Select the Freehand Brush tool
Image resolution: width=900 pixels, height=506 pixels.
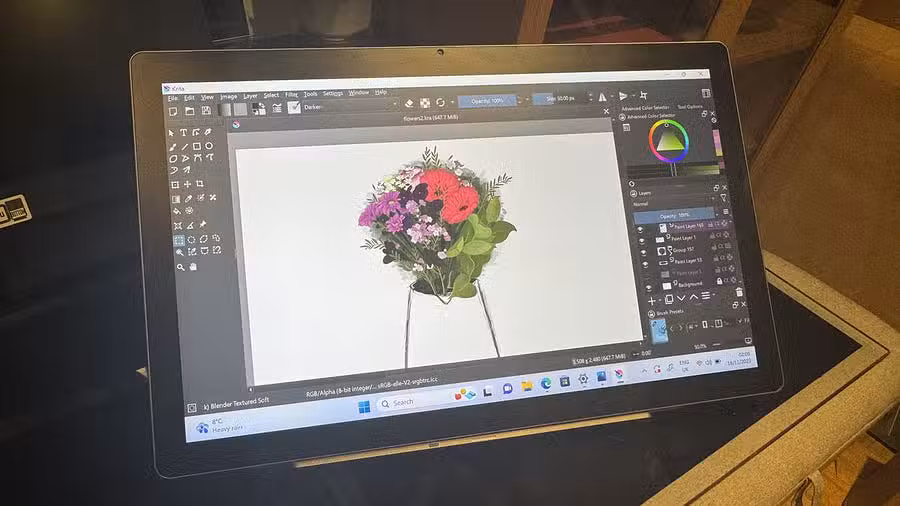172,146
